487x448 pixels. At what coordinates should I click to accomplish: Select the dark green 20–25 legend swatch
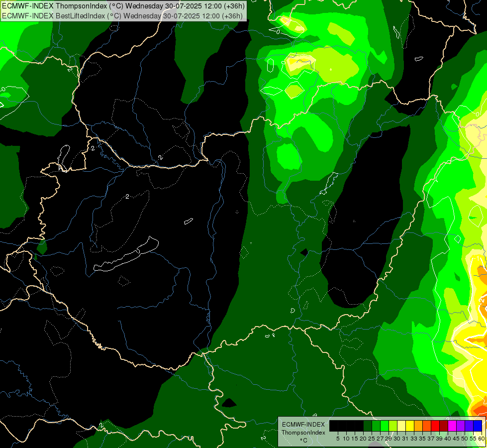pos(368,426)
